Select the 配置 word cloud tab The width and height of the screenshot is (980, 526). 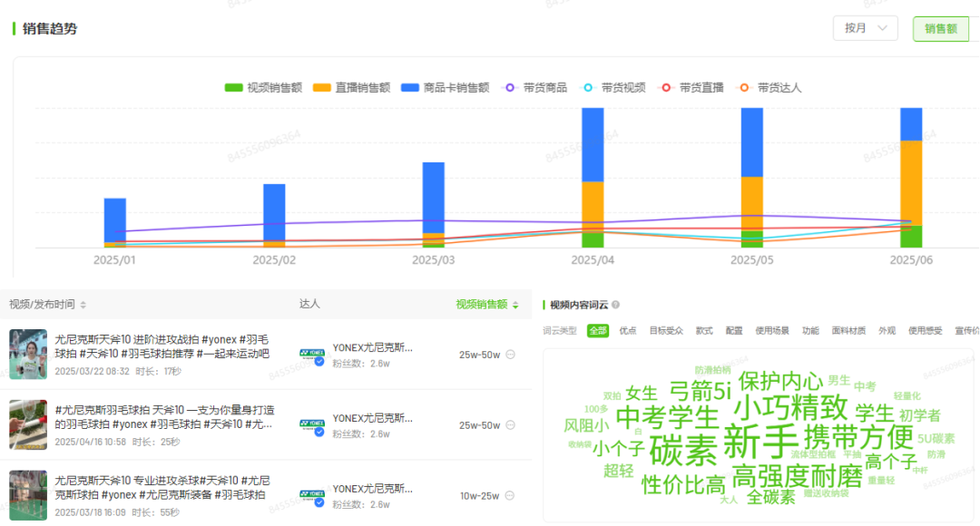click(734, 330)
